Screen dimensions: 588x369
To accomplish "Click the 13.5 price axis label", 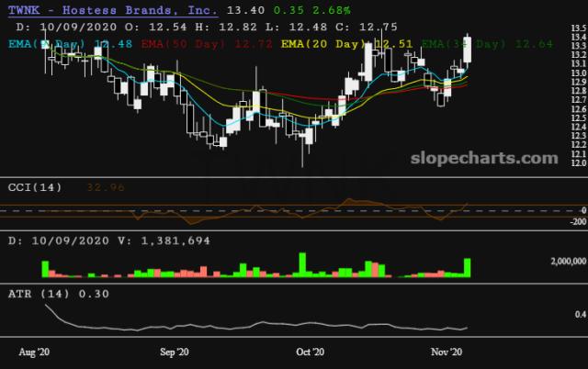I will point(578,29).
